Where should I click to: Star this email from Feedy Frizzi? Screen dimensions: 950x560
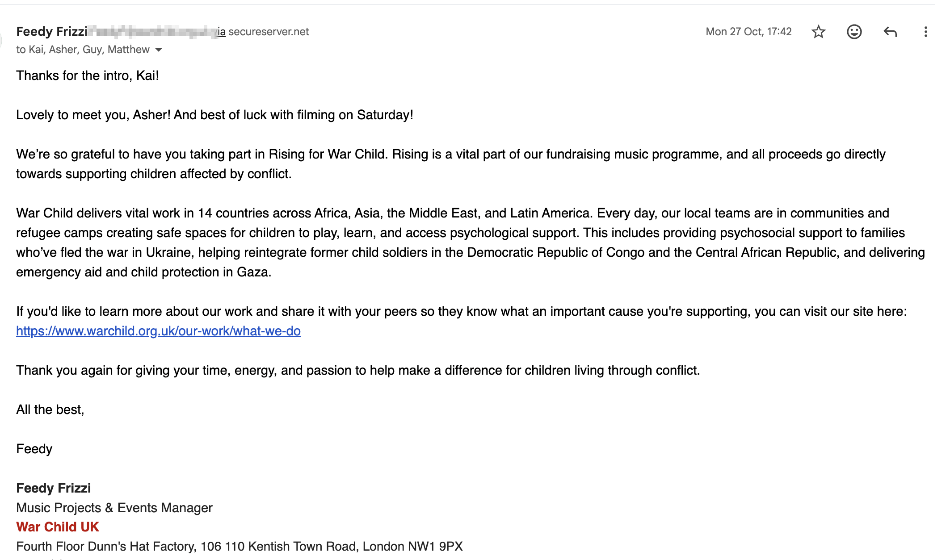[818, 32]
